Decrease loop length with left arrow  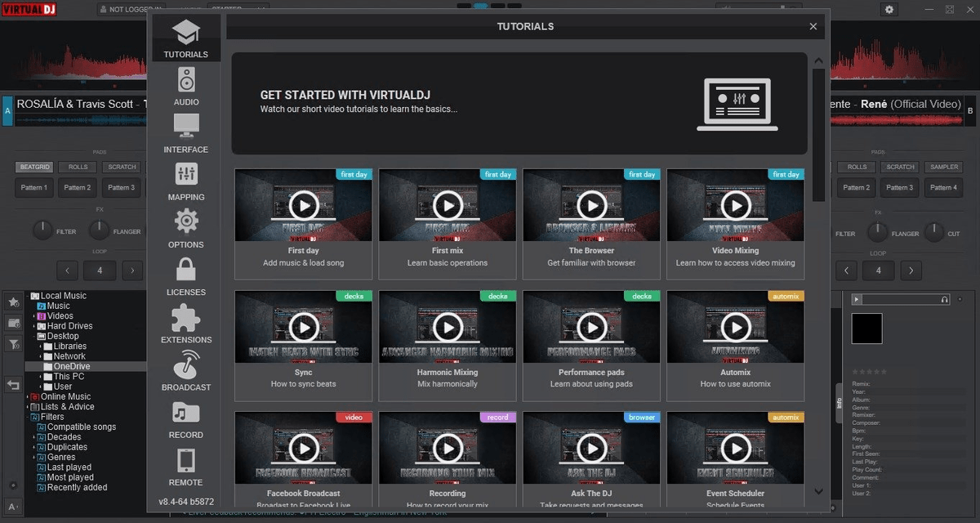point(67,270)
